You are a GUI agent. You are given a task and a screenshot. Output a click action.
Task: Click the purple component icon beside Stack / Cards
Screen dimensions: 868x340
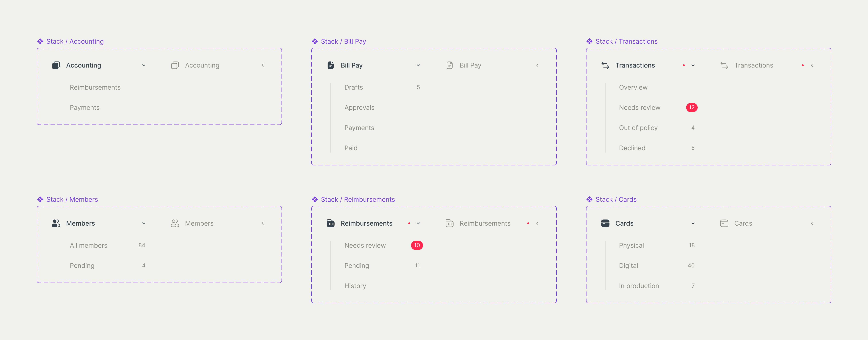point(589,199)
